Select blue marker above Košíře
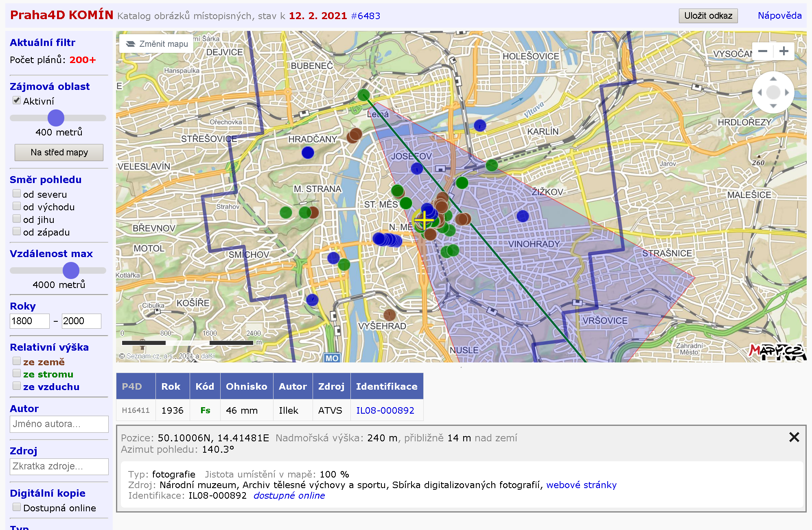The width and height of the screenshot is (812, 530). pos(312,300)
